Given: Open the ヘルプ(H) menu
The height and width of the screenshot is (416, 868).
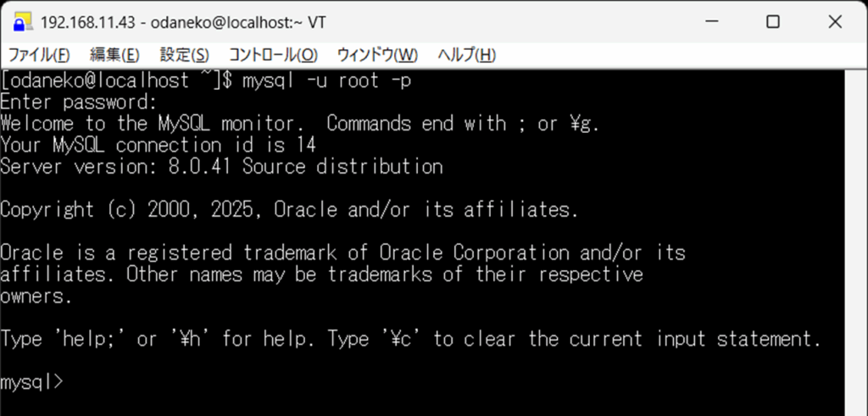Looking at the screenshot, I should coord(467,55).
